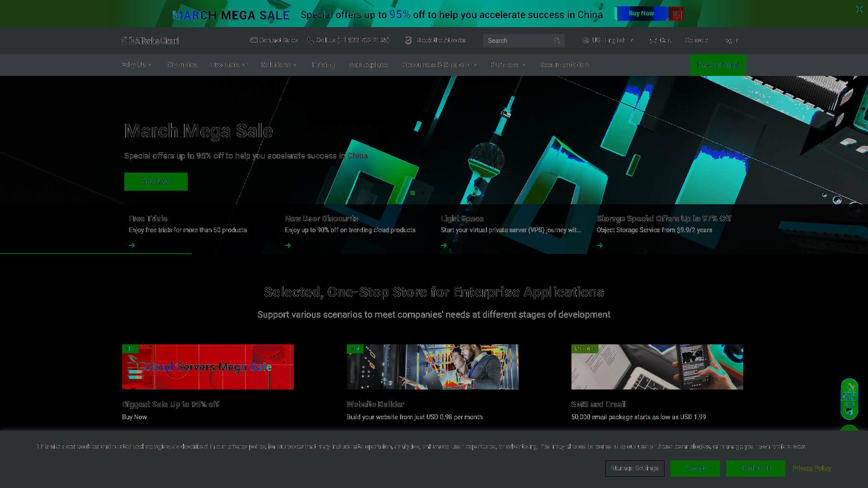Open the New User Discounts heading
Screen dimensions: 868x488
pyautogui.click(x=321, y=218)
